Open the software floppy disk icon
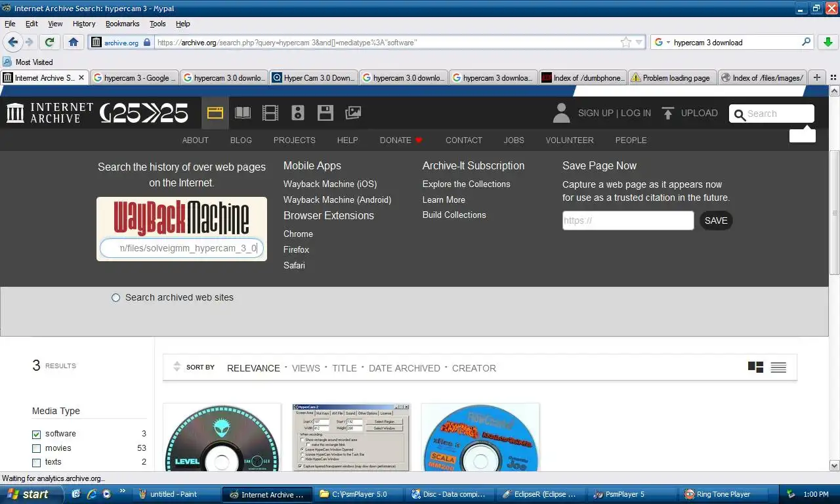This screenshot has height=504, width=840. 325,113
